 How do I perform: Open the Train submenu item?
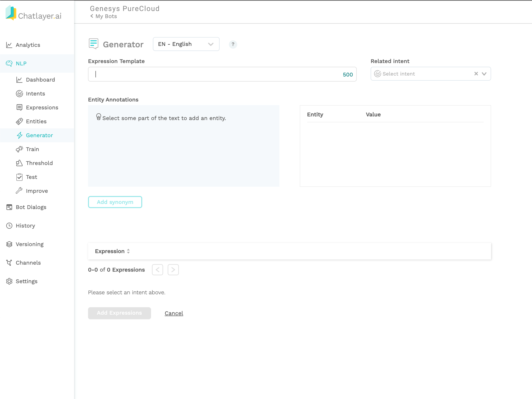[37, 149]
